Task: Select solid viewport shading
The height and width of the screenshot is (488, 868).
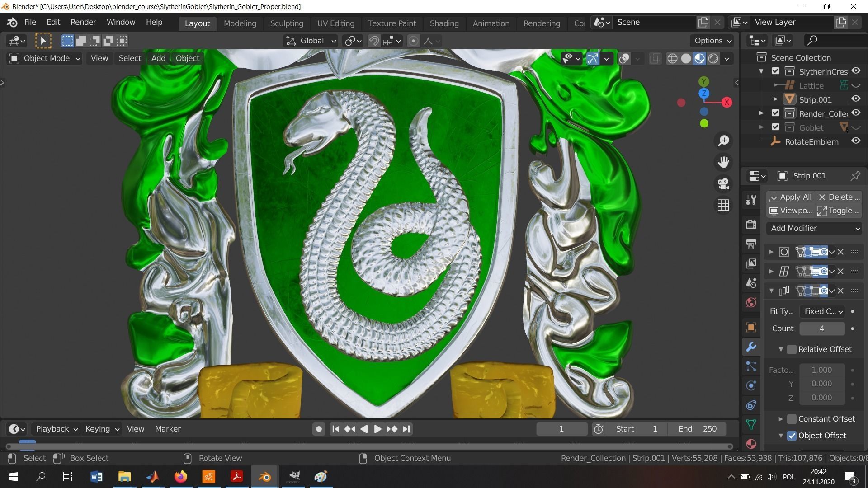Action: [x=686, y=58]
